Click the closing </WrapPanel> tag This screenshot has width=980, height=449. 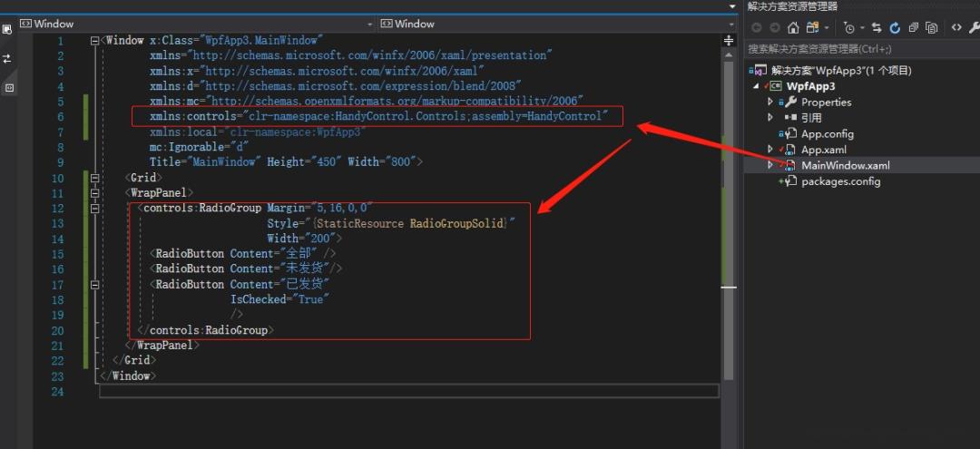click(x=162, y=345)
